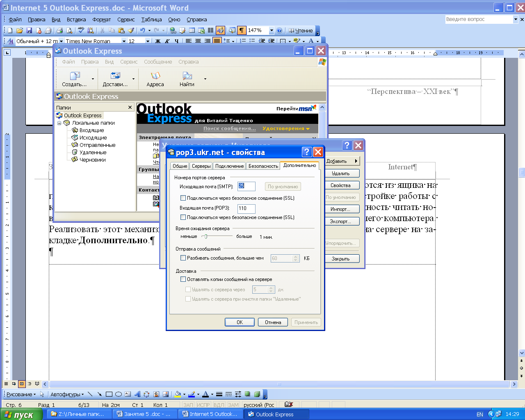
Task: Check Разбивать сообщения, большие чем
Action: point(183,258)
